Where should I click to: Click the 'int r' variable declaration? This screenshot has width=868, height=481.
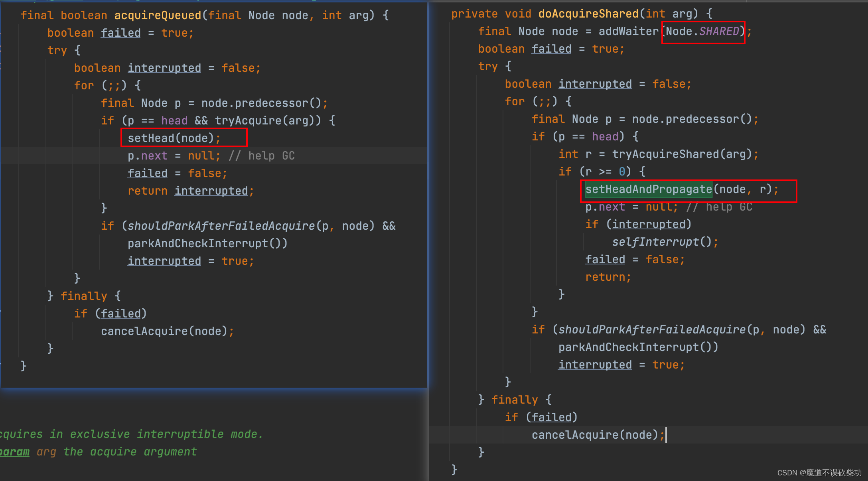pyautogui.click(x=575, y=154)
